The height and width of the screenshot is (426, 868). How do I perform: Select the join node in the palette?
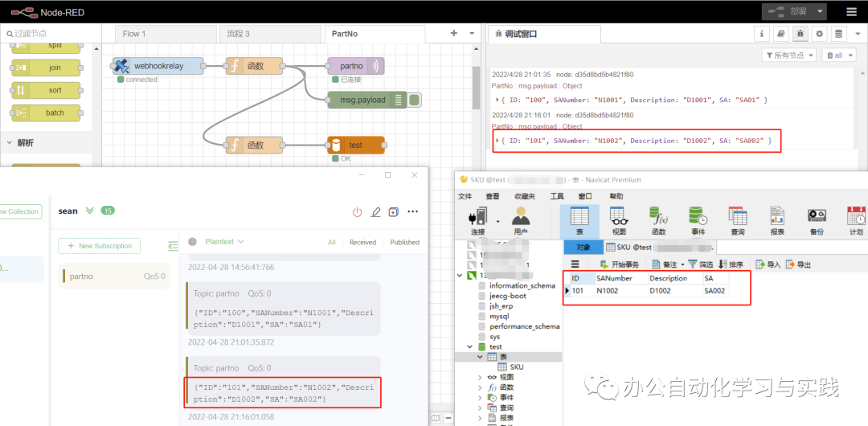(46, 68)
